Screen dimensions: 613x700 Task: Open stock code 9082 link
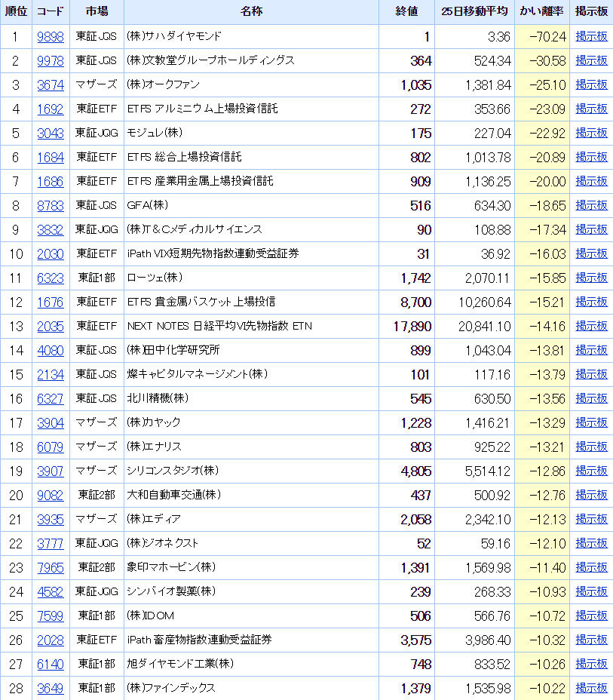coord(51,495)
